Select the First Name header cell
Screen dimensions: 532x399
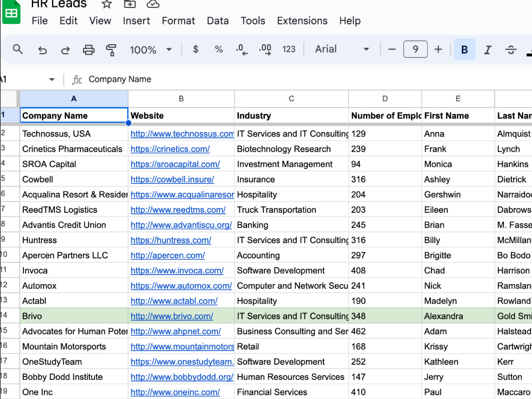coord(458,115)
